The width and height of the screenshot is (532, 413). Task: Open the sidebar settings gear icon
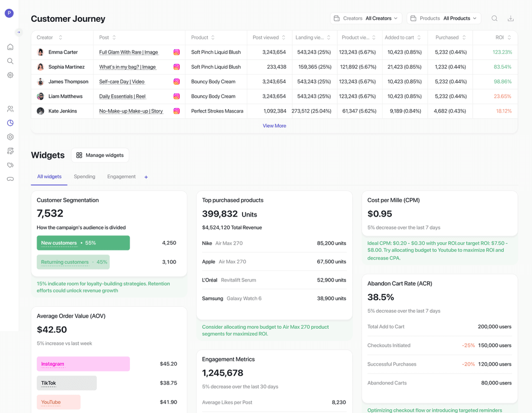pos(10,75)
